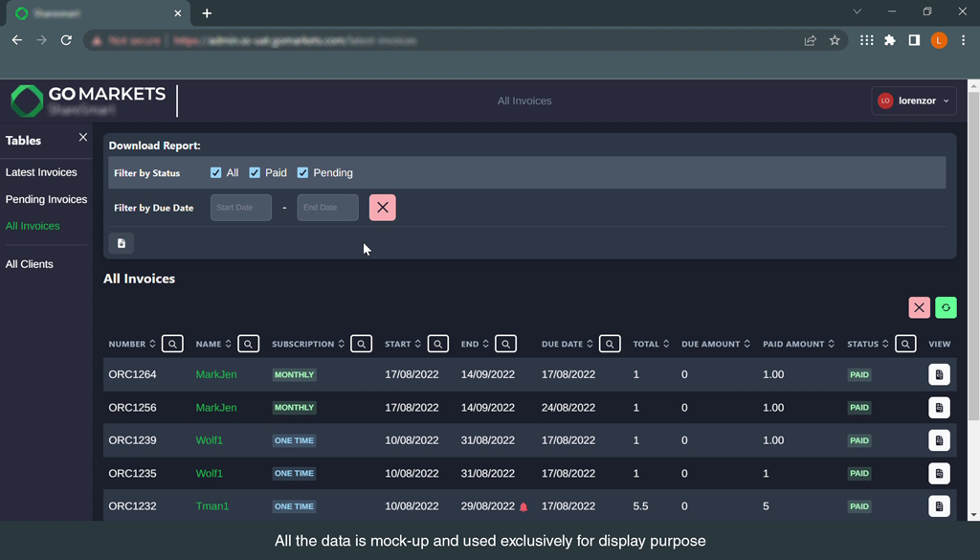Screen dimensions: 980x560
Task: Click the red clear table filters button
Action: coord(919,307)
